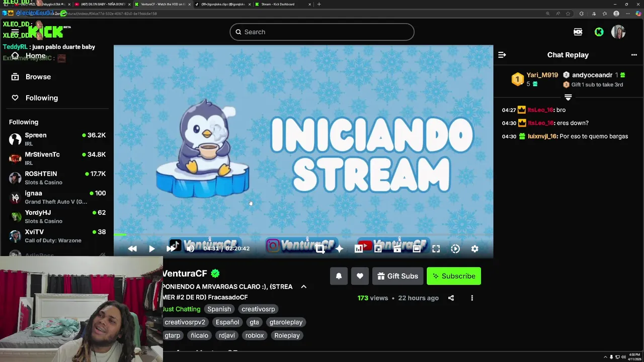Select the rdjavi tag
This screenshot has width=644, height=362.
[x=226, y=335]
